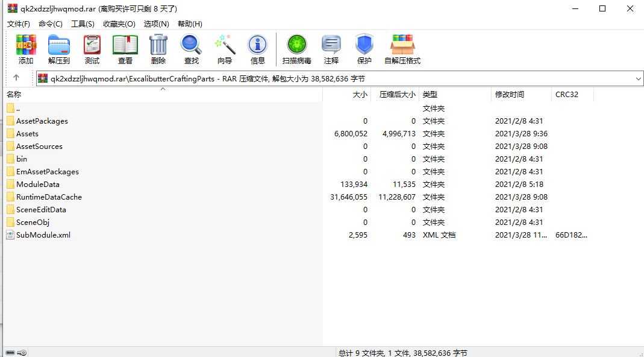The width and height of the screenshot is (644, 357).
Task: Click the 删除 trash can icon
Action: pos(158,49)
